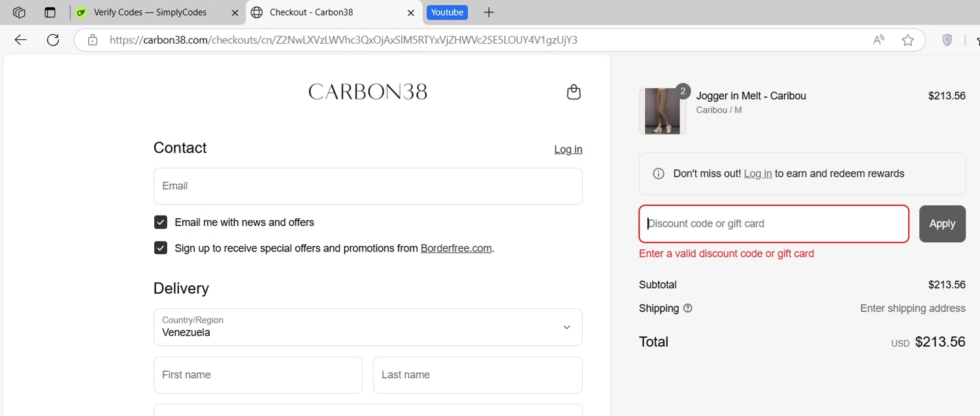Close the Verify Codes SimplyCodes tab
The image size is (980, 416).
coord(235,12)
